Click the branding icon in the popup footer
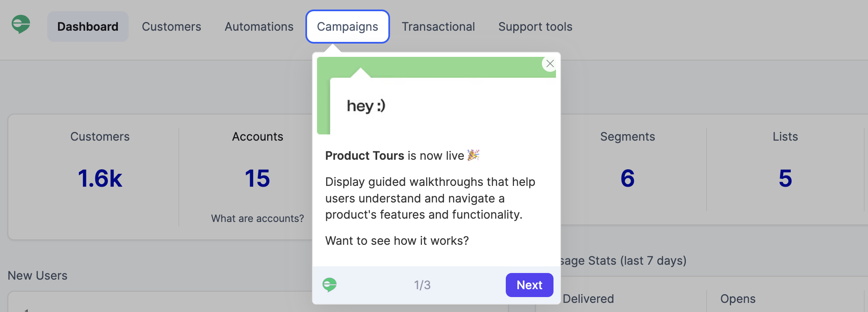Image resolution: width=868 pixels, height=312 pixels. [x=329, y=285]
